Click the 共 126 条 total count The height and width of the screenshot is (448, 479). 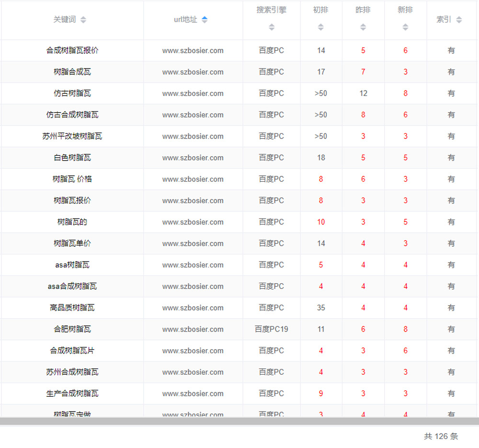point(441,436)
